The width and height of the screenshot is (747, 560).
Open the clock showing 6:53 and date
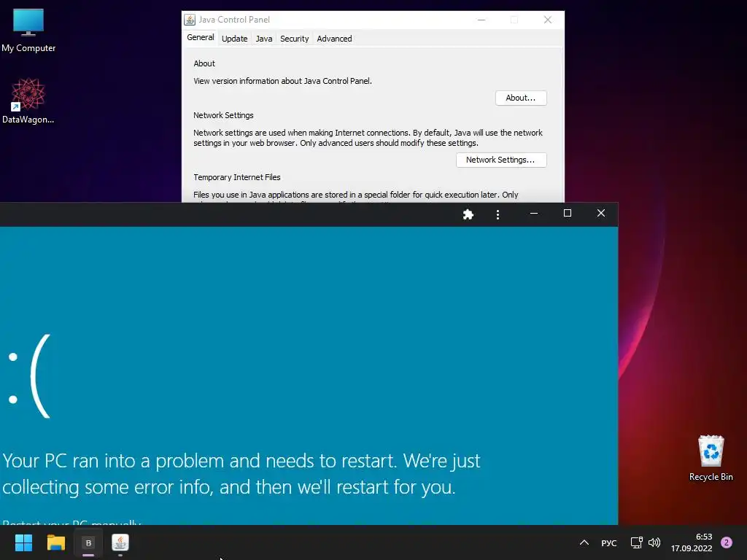click(x=692, y=542)
